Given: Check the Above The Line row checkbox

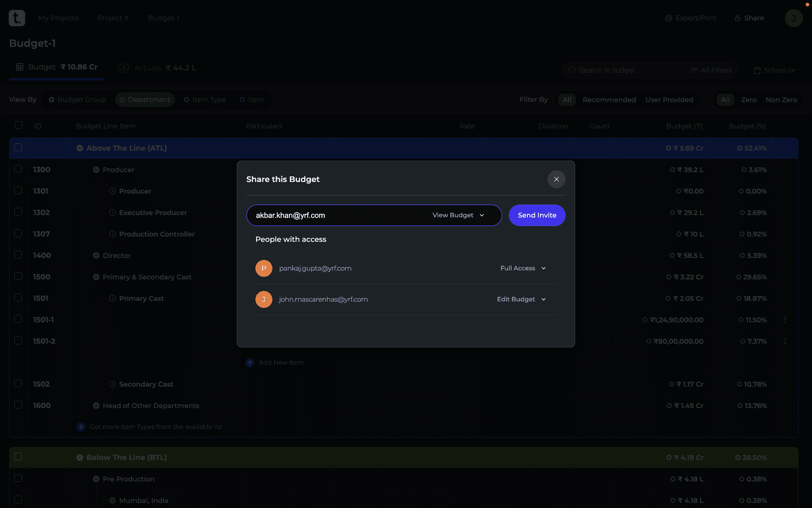Looking at the screenshot, I should (x=18, y=148).
